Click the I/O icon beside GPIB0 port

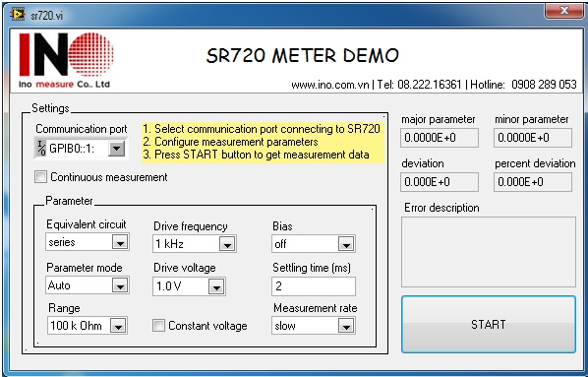[x=41, y=149]
